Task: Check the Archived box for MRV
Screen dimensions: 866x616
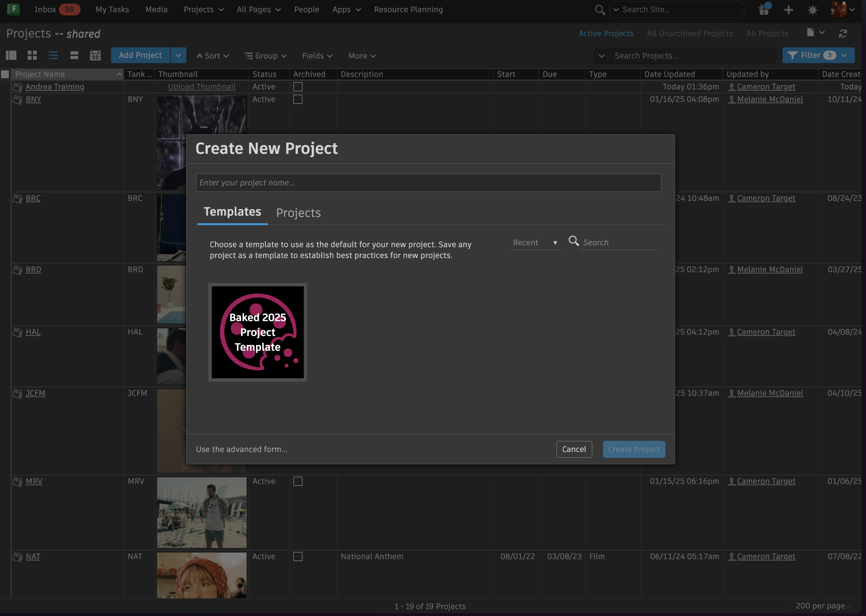Action: 298,481
